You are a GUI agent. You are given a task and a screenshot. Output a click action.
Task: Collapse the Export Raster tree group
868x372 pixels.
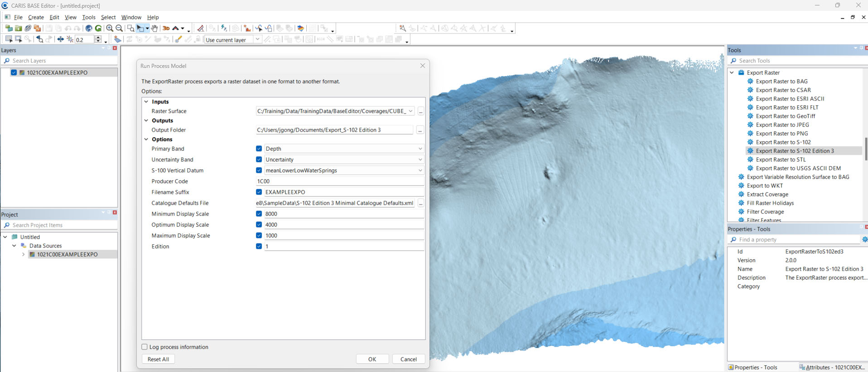coord(732,72)
